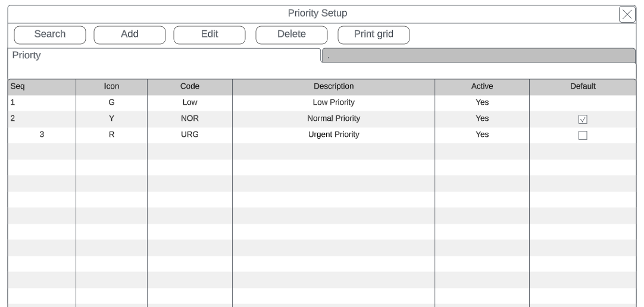Viewport: 644px width, 307px height.
Task: Select the G icon cell for Low
Action: [111, 102]
